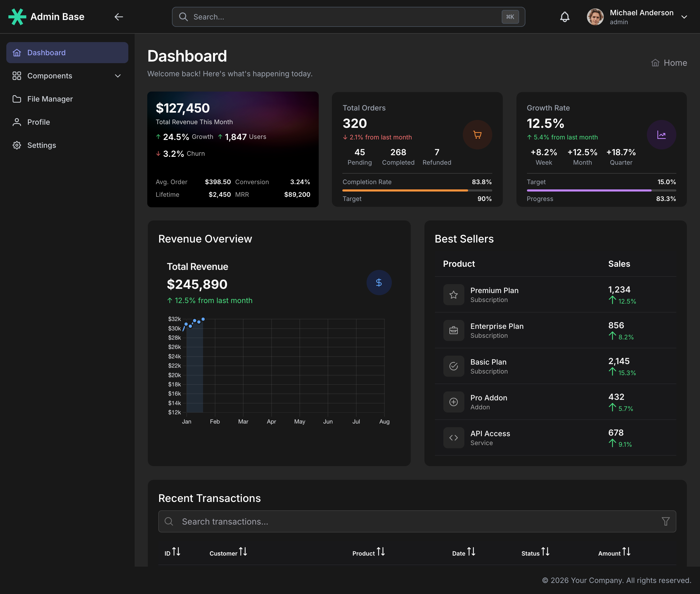Open notifications via the bell icon
This screenshot has width=700, height=594.
pyautogui.click(x=565, y=17)
